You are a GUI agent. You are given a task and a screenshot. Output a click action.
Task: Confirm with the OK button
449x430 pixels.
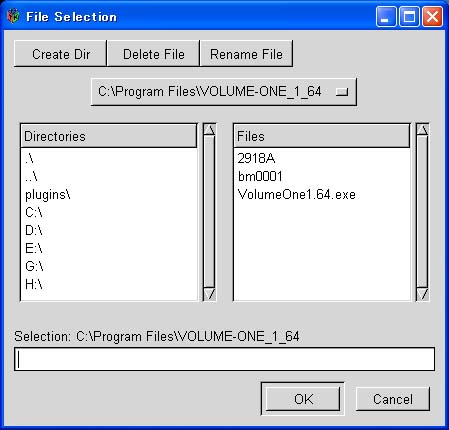pyautogui.click(x=303, y=399)
